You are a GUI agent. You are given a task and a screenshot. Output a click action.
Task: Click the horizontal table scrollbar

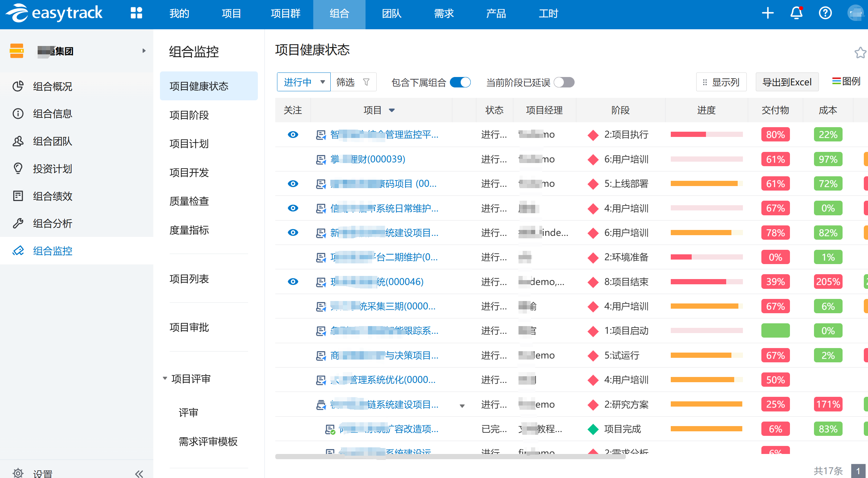450,456
